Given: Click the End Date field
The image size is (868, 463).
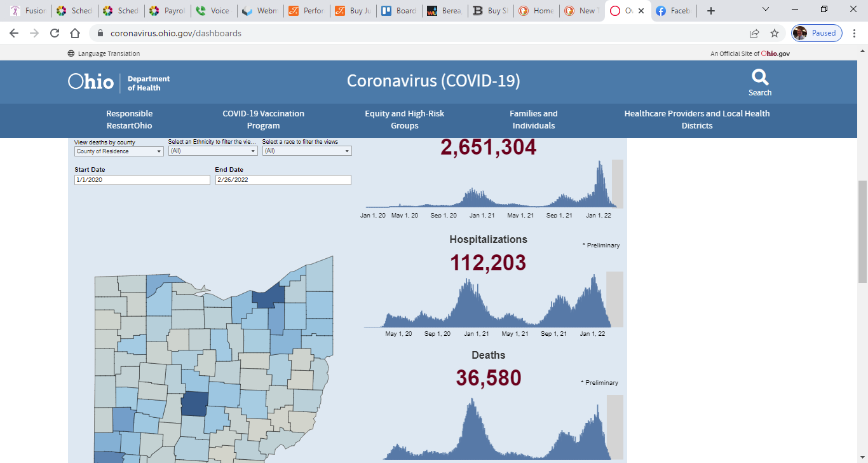Looking at the screenshot, I should pyautogui.click(x=283, y=180).
